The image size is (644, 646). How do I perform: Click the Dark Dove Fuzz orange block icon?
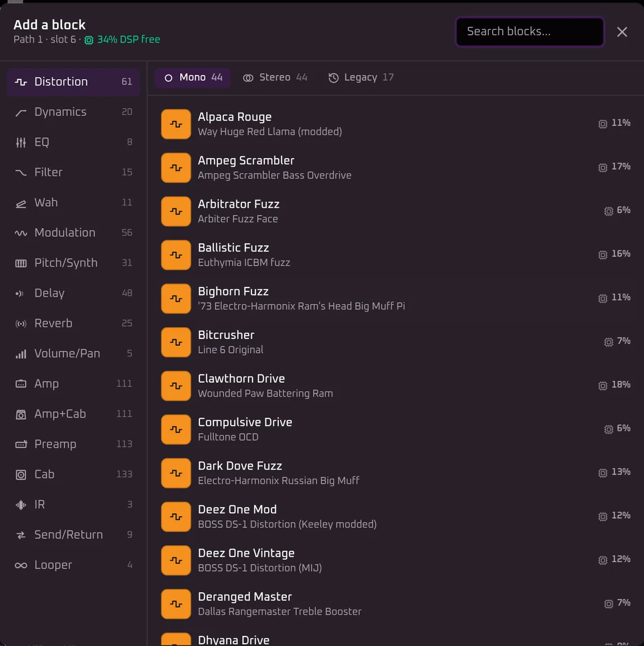click(176, 473)
